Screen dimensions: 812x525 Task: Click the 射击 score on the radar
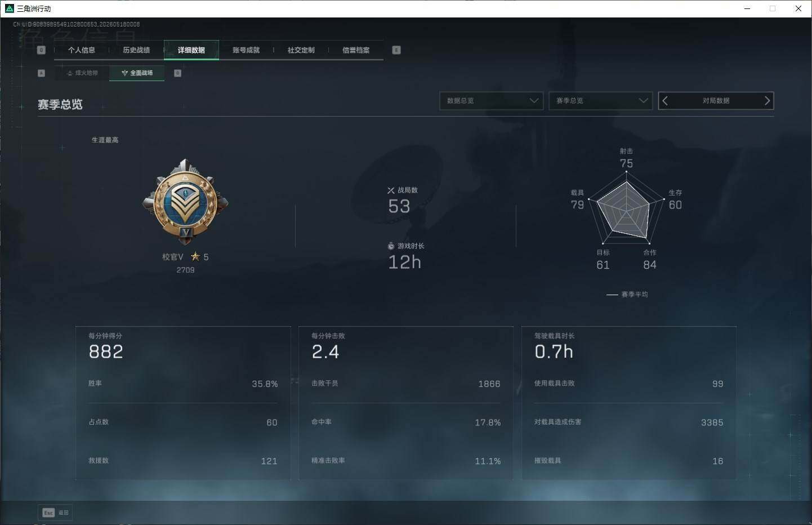click(626, 163)
